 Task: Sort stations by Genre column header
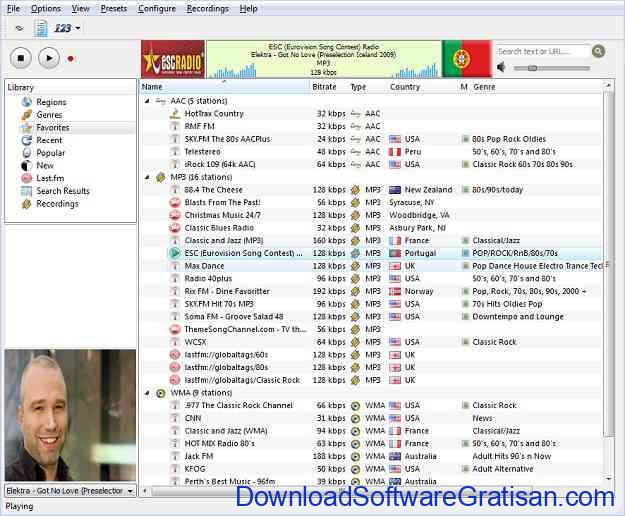[485, 86]
